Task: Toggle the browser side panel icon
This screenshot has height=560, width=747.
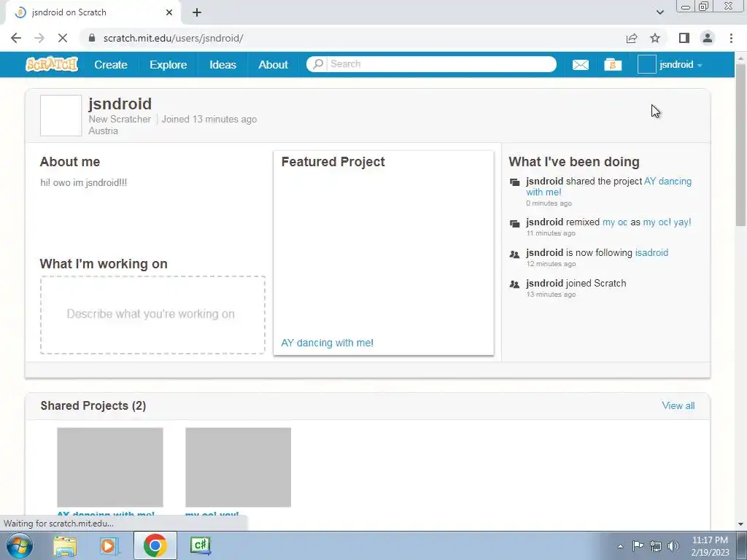Action: (684, 38)
